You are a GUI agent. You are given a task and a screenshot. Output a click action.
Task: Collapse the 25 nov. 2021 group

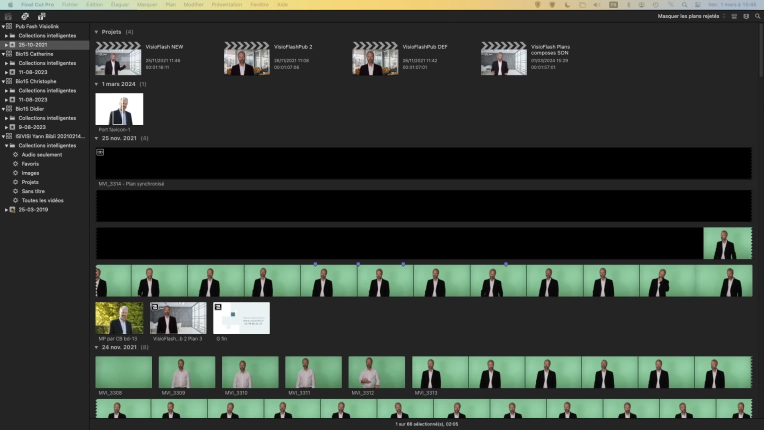pos(96,138)
